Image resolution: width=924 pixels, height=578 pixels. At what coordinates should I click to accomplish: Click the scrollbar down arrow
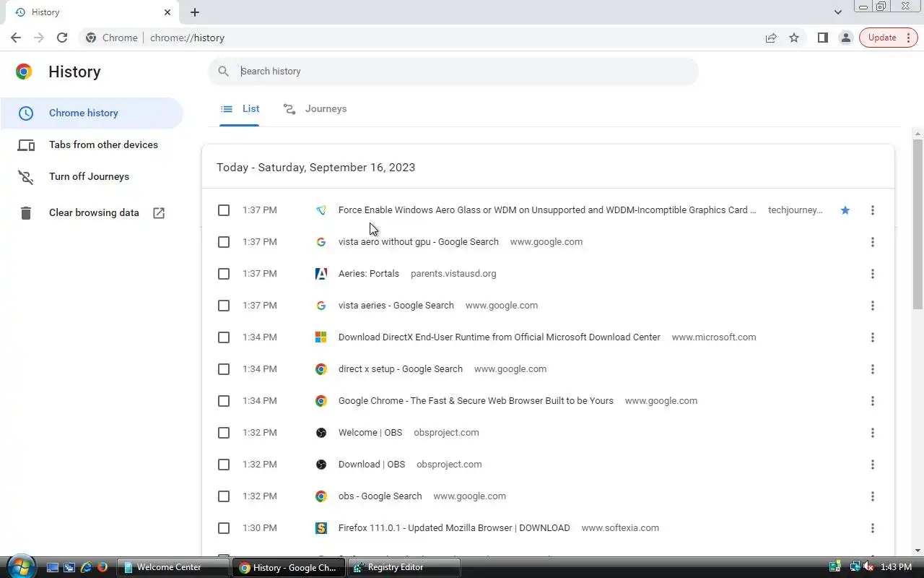pyautogui.click(x=918, y=551)
